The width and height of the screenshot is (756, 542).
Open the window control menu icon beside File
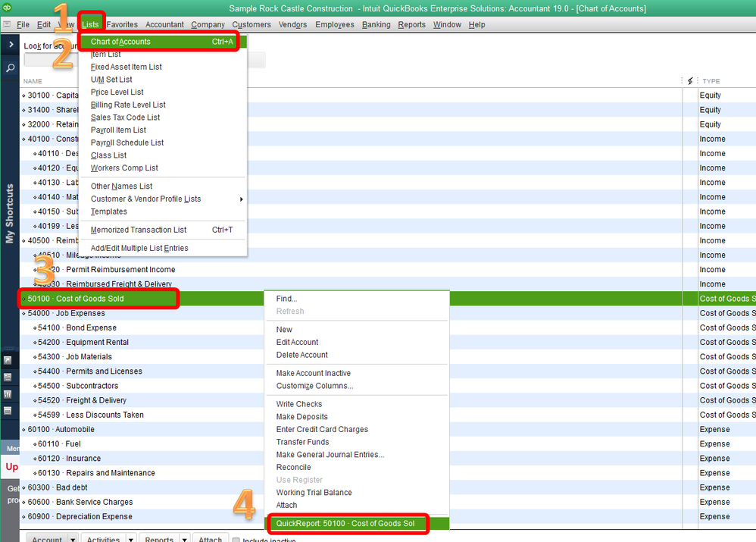(7, 23)
